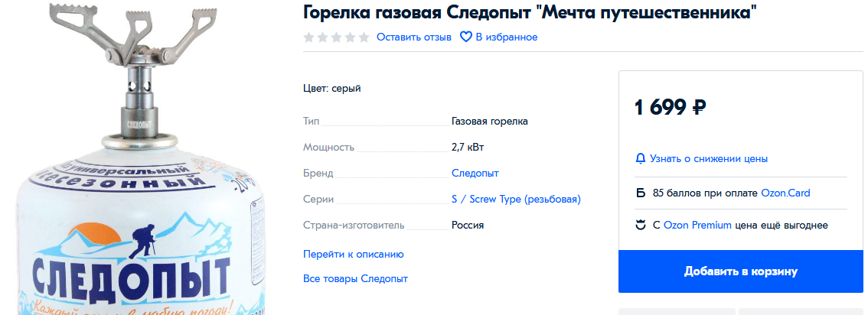Open the "Ozon Premium" link

(x=697, y=226)
